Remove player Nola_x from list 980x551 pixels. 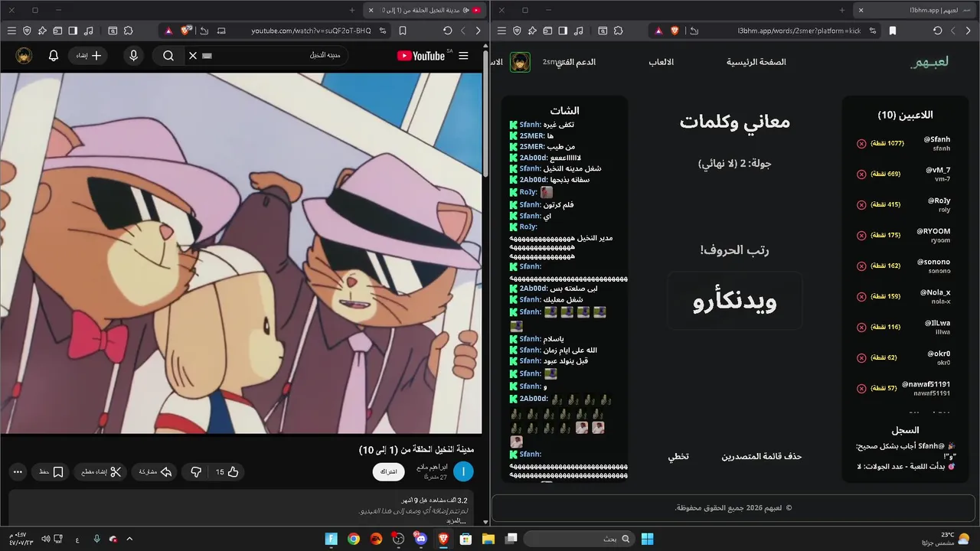click(861, 296)
